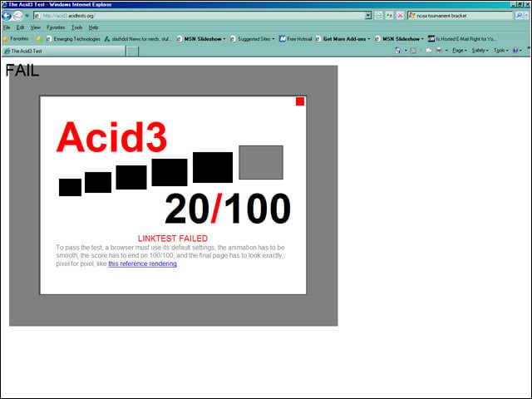532x399 pixels.
Task: Click the 20/100 score text
Action: coord(227,209)
